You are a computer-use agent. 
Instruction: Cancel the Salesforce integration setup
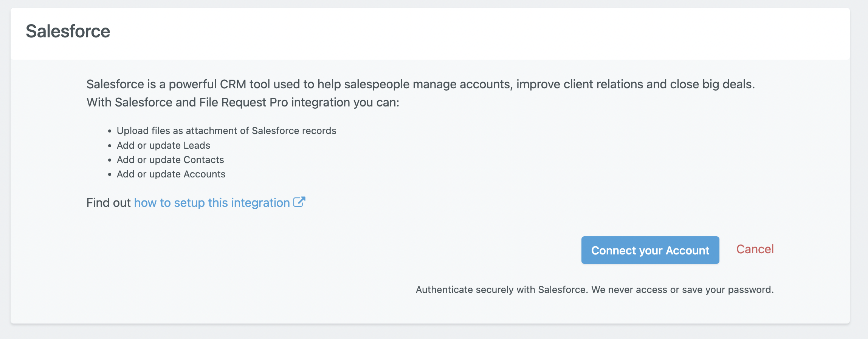[755, 249]
